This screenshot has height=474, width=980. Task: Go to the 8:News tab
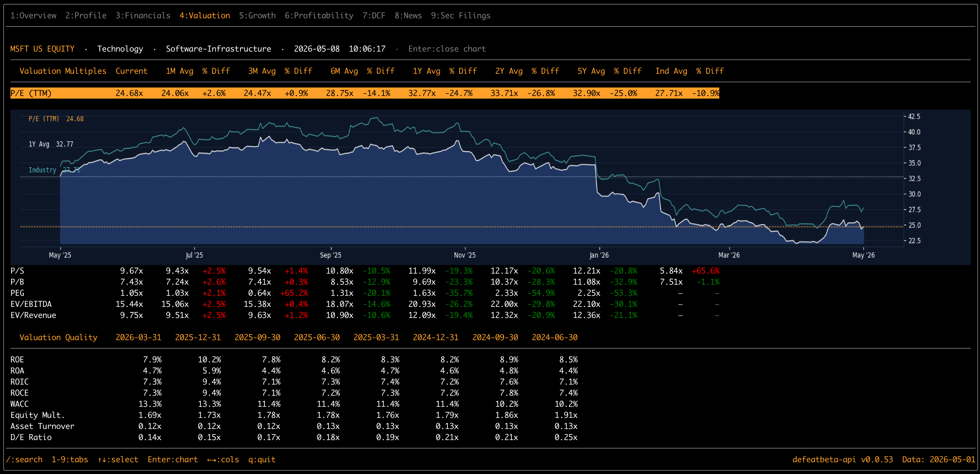click(x=408, y=16)
